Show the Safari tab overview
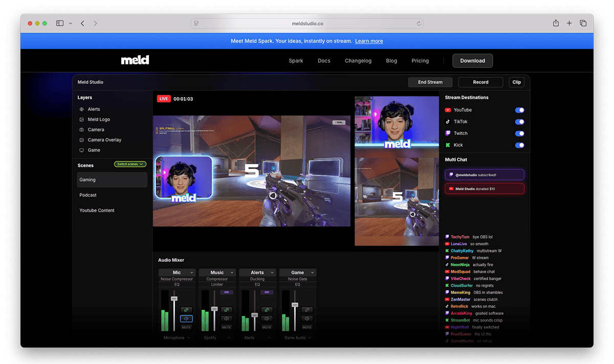614x364 pixels. tap(583, 24)
